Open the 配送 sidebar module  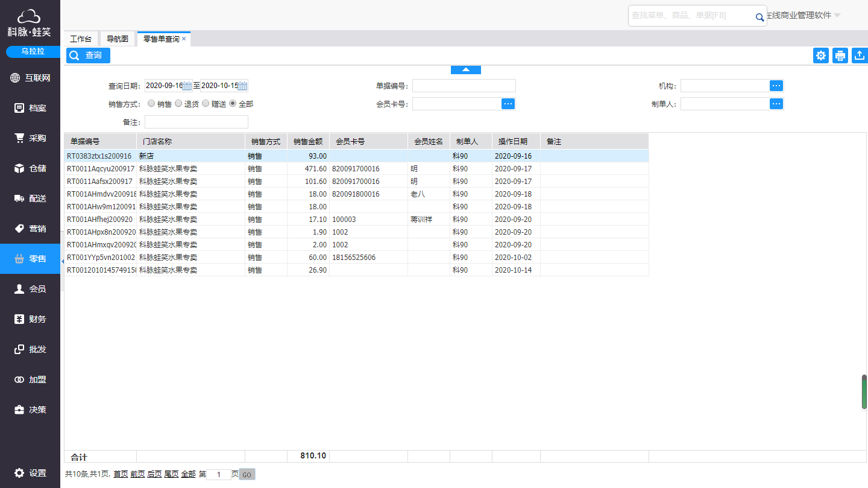point(30,198)
